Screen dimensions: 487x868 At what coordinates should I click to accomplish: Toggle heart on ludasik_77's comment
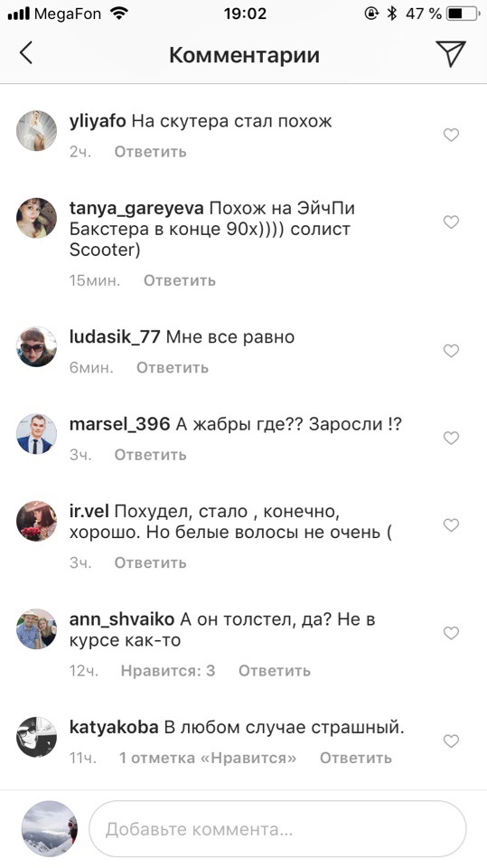pos(452,351)
